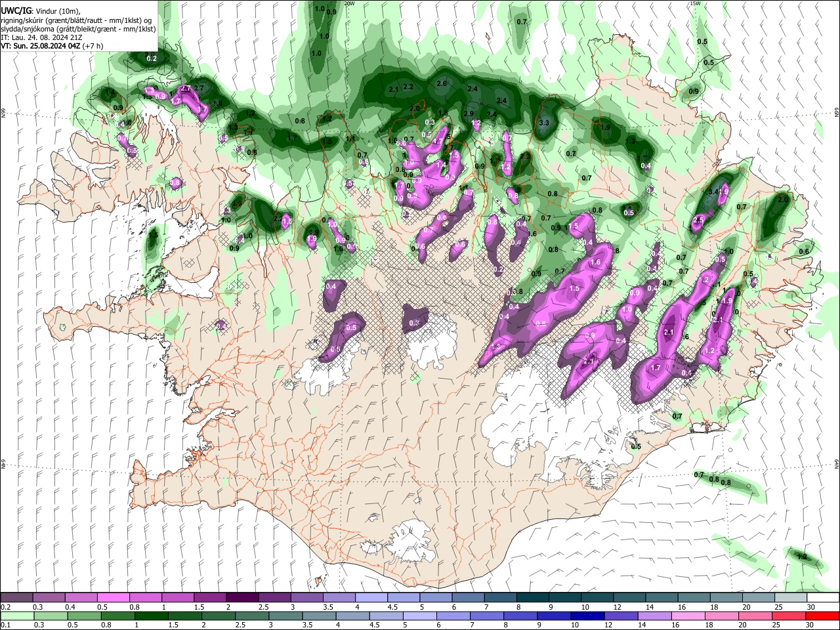Click the 2.6 rainfall value in the northern rain band
840x630 pixels.
point(442,83)
